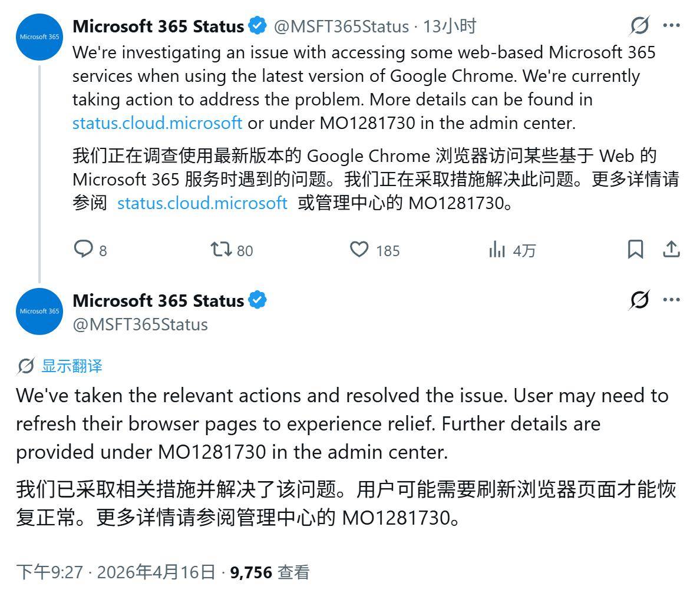Share the first tweet via upload icon
This screenshot has width=700, height=603.
tap(671, 250)
